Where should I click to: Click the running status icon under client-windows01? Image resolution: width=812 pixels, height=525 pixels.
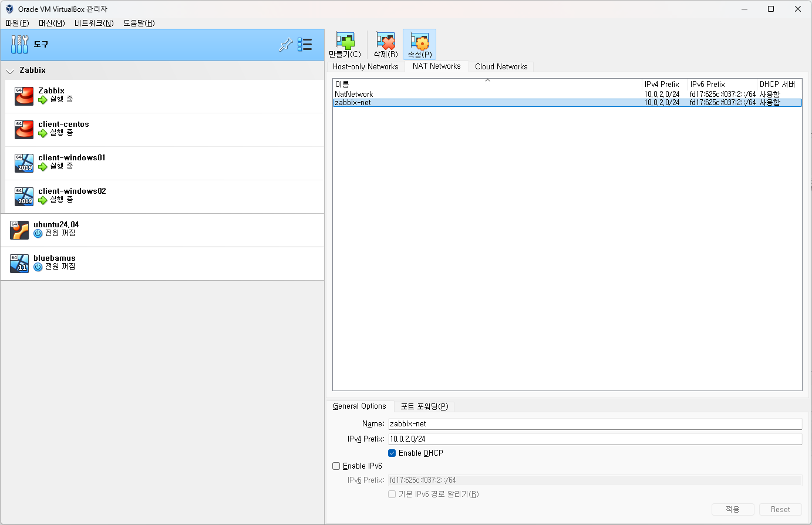42,167
